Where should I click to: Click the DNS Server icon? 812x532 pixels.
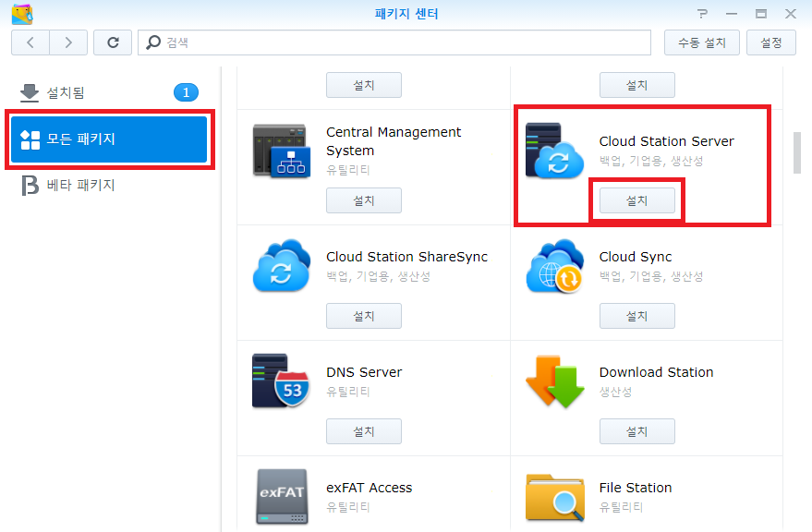coord(281,381)
